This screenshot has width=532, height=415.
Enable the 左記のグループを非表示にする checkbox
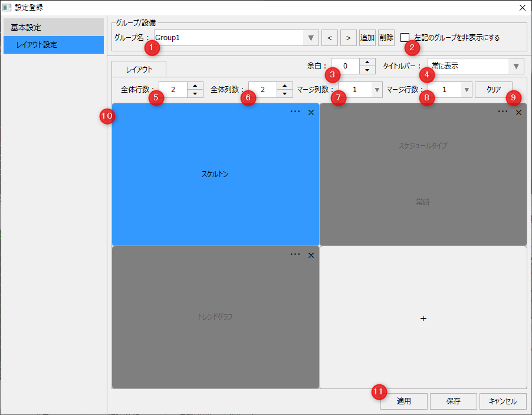406,37
